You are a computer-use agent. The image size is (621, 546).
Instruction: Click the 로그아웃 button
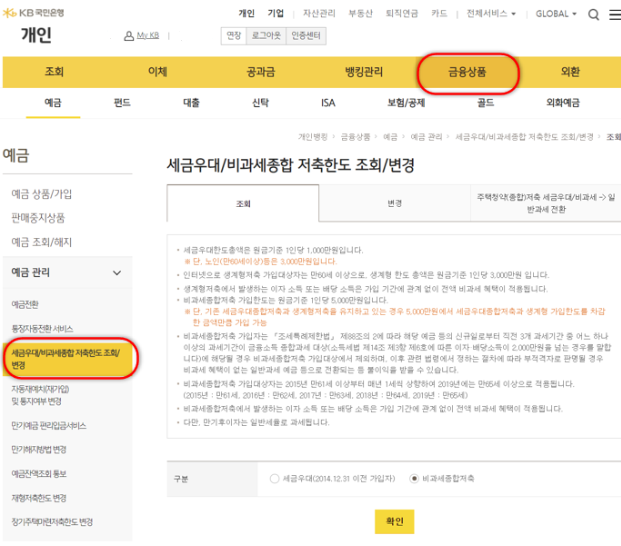[266, 36]
